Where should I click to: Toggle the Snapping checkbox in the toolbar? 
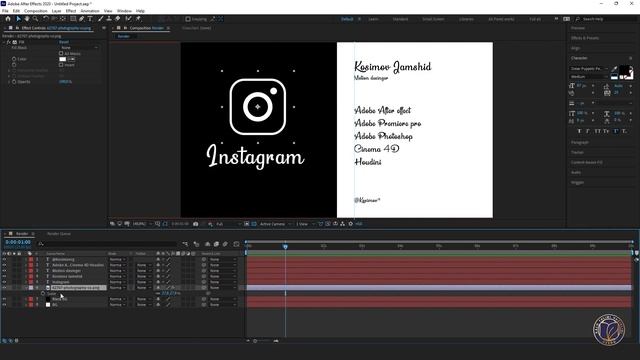pos(188,19)
